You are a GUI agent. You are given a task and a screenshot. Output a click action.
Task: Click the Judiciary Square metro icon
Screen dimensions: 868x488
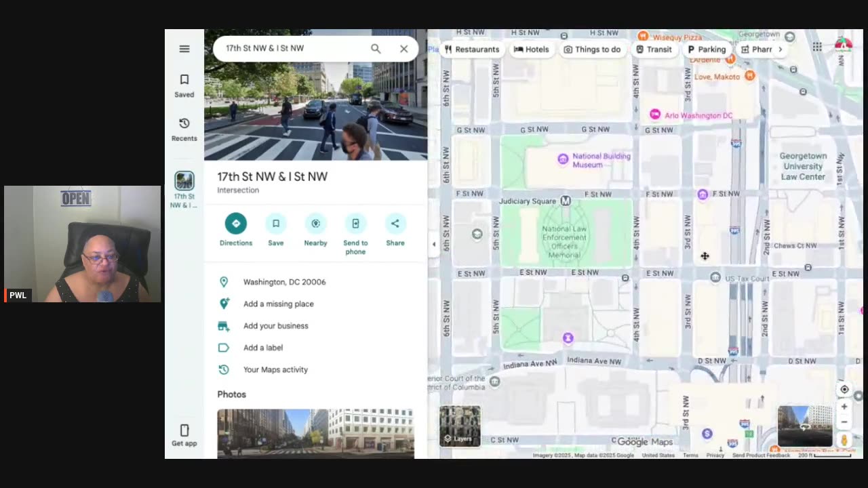point(566,201)
